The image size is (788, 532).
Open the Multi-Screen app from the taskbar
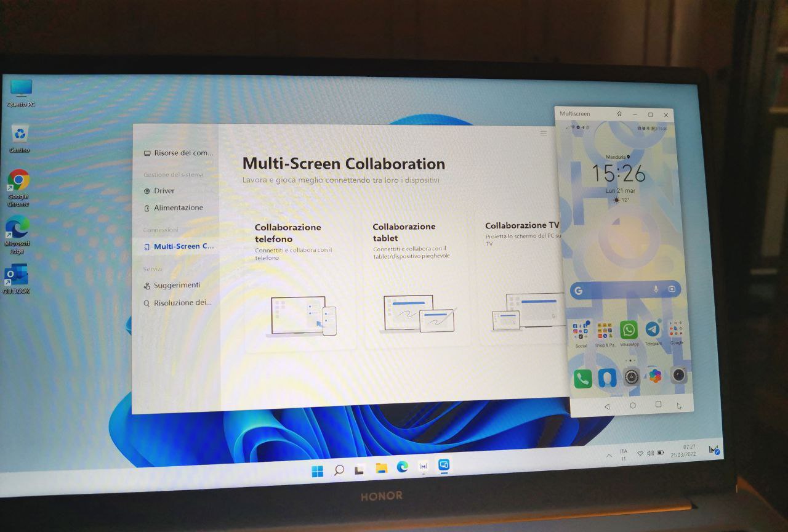[x=443, y=467]
